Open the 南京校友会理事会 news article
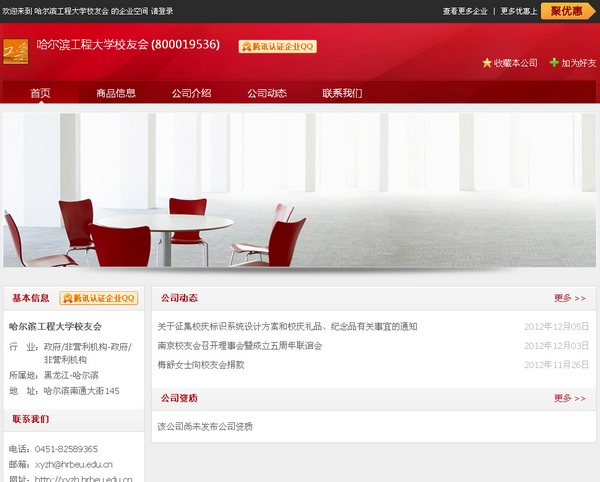This screenshot has height=482, width=600. point(240,346)
